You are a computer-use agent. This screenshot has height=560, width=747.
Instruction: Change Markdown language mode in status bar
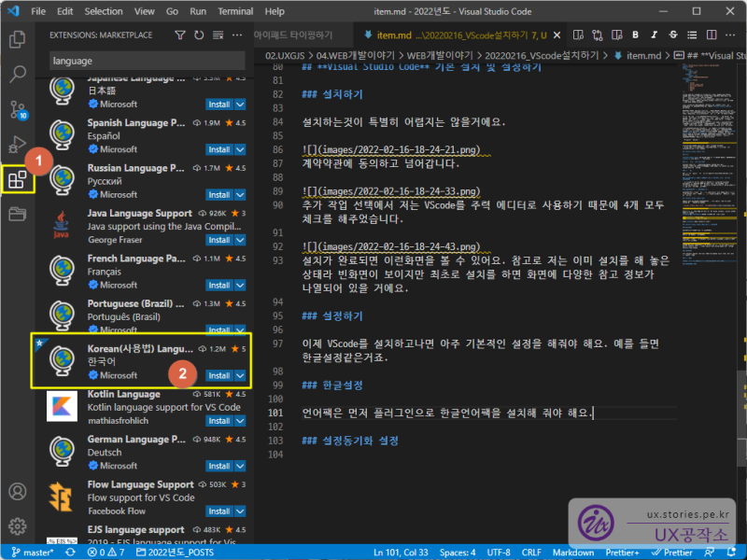click(573, 552)
